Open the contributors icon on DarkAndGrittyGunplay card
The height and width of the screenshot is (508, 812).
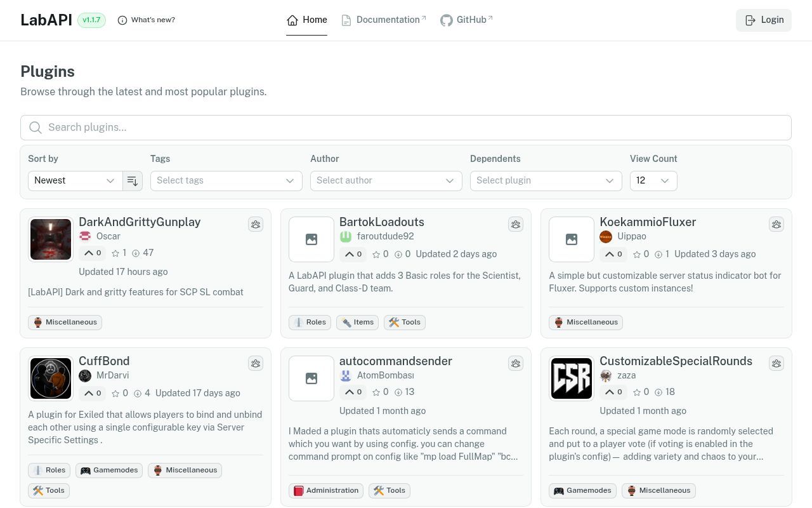click(256, 224)
